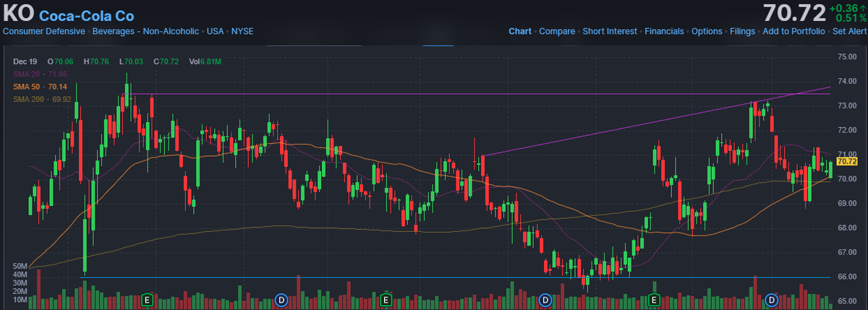Click the leftmost earnings E marker

[x=148, y=298]
